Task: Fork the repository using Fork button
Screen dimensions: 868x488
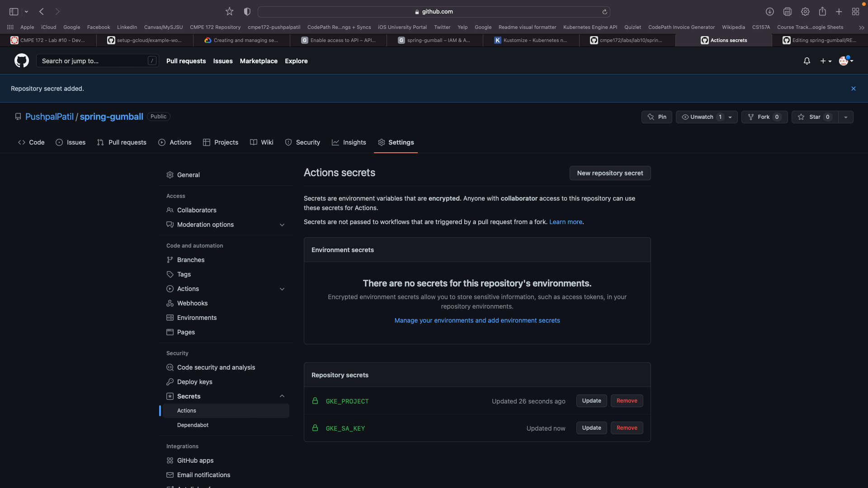Action: (x=764, y=117)
